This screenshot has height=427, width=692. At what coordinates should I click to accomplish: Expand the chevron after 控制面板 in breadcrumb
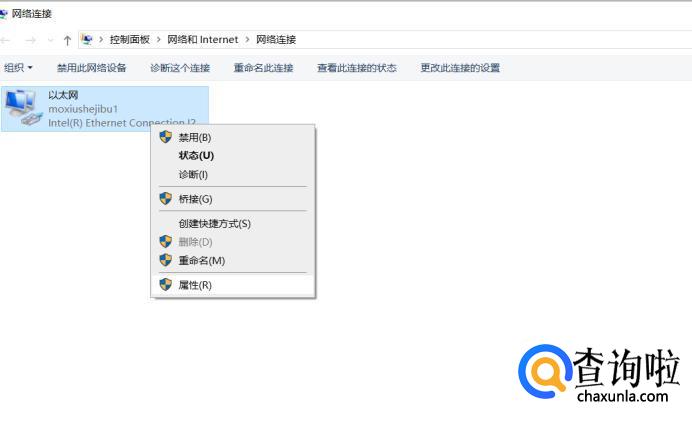[x=159, y=40]
